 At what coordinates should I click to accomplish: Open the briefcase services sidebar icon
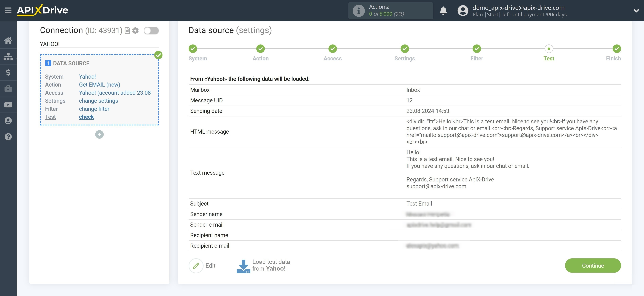8,88
